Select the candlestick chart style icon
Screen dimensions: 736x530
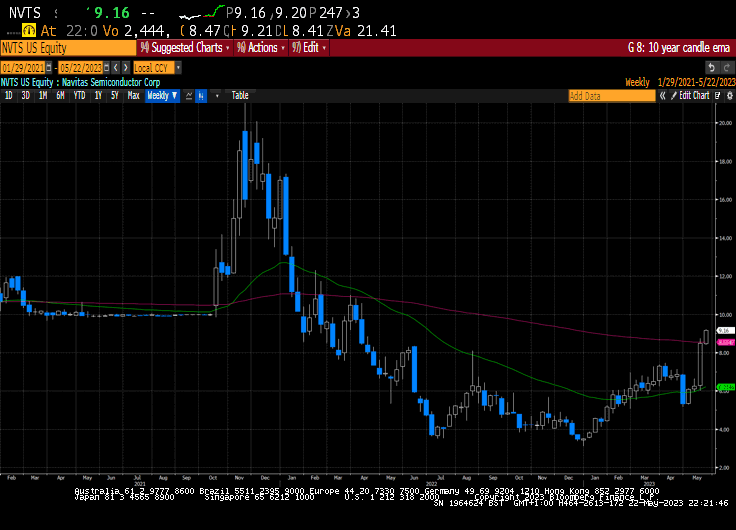(201, 96)
